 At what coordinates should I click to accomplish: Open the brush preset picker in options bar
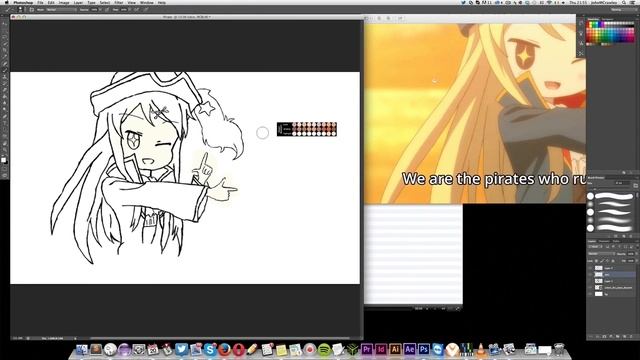click(x=22, y=9)
